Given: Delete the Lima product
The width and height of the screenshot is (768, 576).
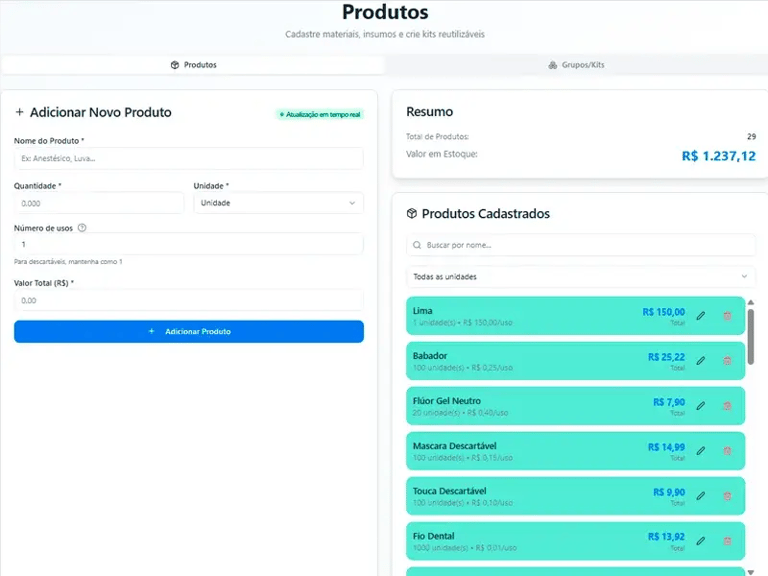Looking at the screenshot, I should [x=727, y=316].
